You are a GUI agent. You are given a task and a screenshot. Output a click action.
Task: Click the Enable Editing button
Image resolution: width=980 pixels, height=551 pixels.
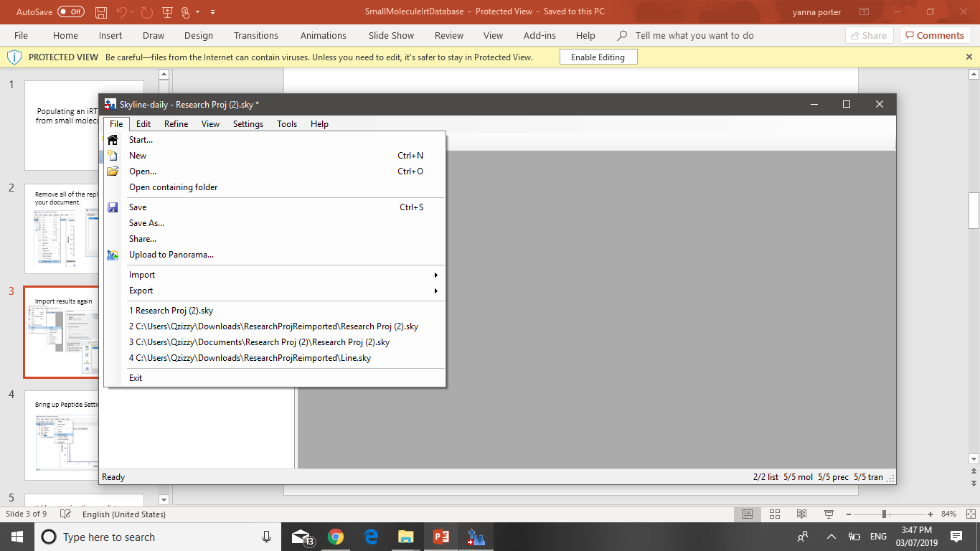[x=598, y=57]
